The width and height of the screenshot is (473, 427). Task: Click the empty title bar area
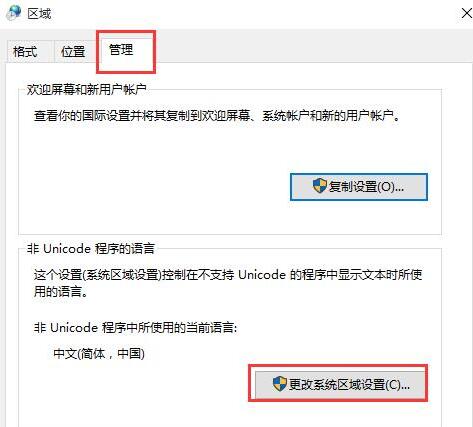click(x=253, y=14)
